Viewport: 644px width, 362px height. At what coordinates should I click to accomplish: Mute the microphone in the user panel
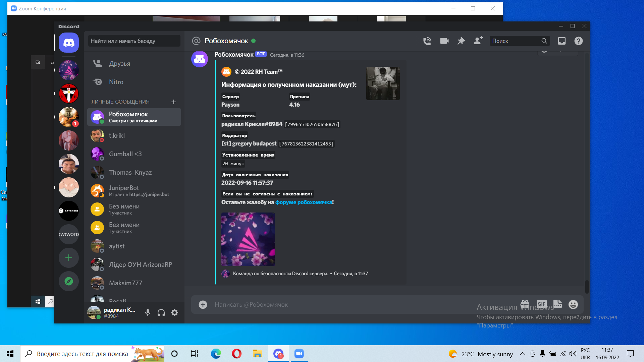[x=148, y=313]
